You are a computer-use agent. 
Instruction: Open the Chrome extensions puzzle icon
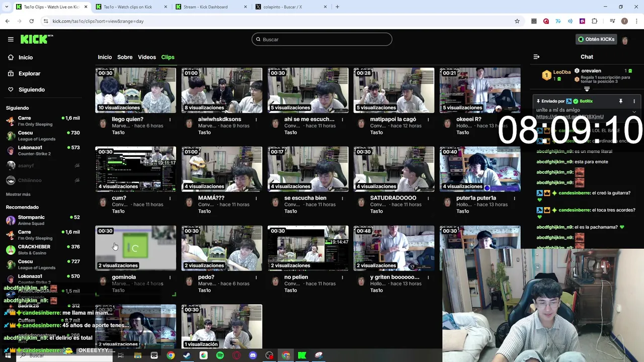pos(594,21)
